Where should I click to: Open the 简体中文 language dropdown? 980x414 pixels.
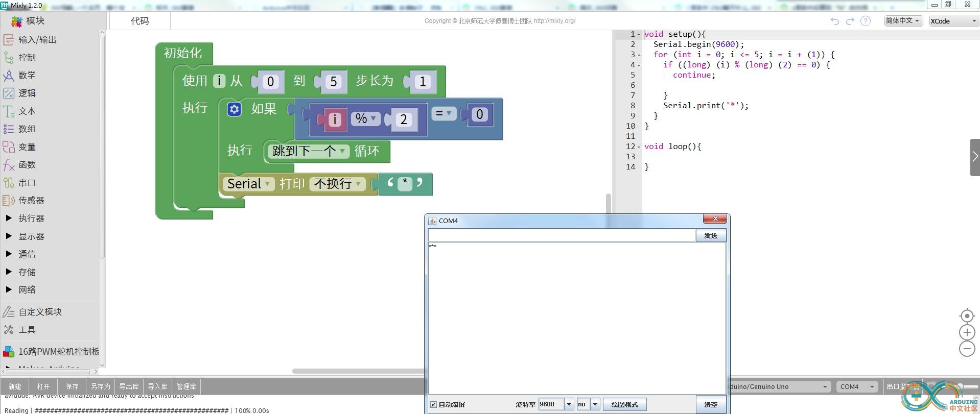[903, 21]
